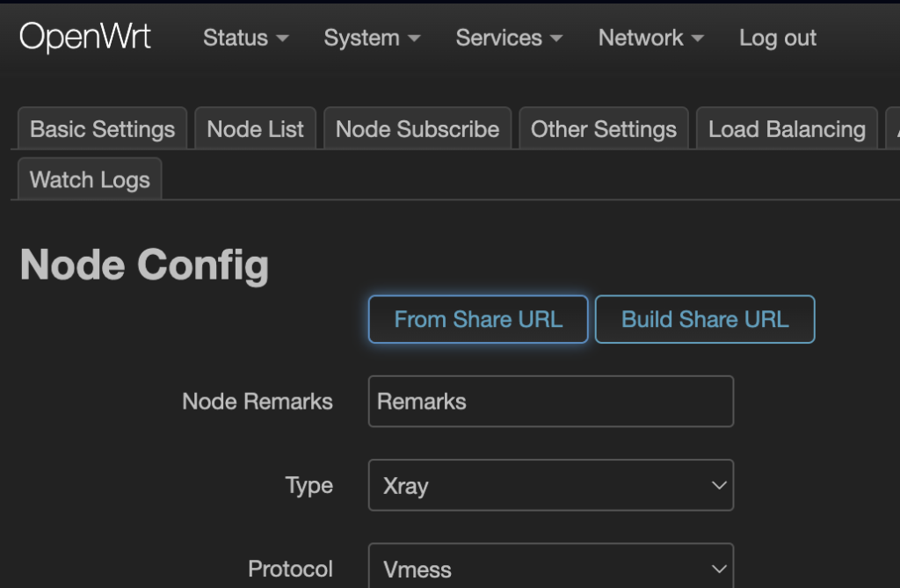Switch to the Basic Settings tab
The height and width of the screenshot is (588, 900).
point(102,129)
